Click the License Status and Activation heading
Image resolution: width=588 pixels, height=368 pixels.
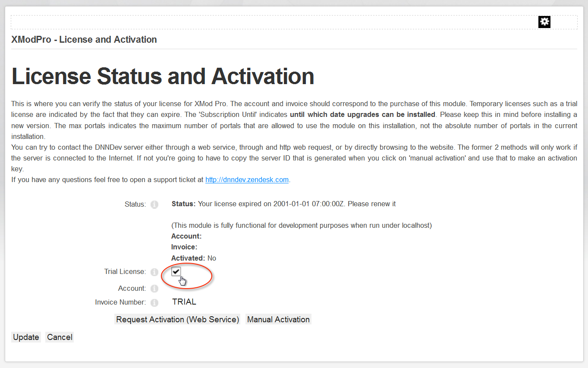coord(163,76)
